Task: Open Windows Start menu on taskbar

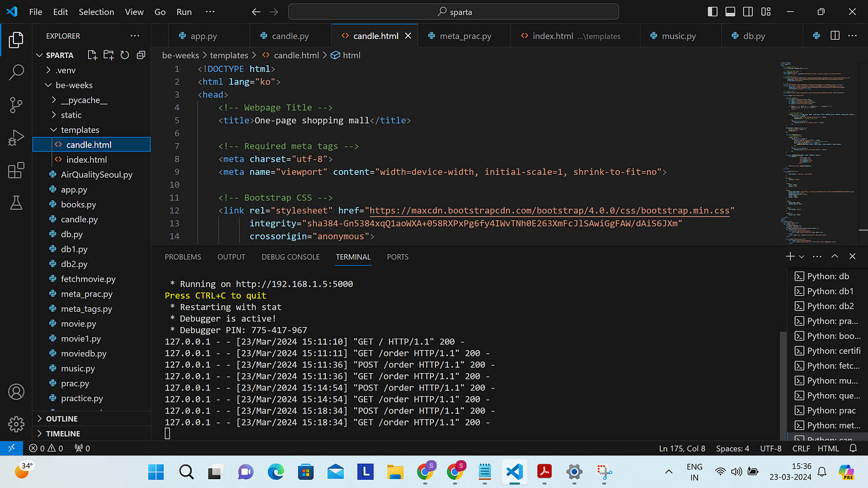Action: (x=156, y=472)
